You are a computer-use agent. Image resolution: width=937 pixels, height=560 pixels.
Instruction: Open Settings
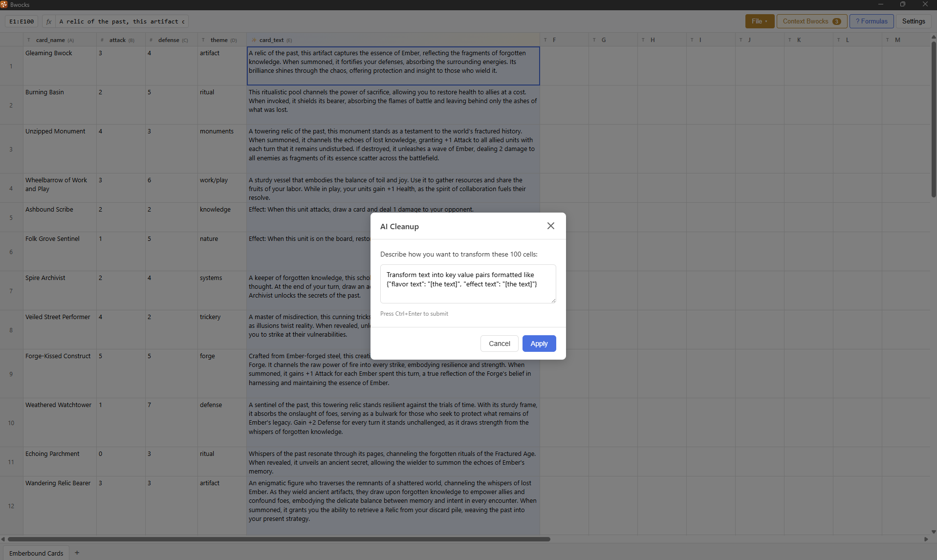[x=913, y=22]
